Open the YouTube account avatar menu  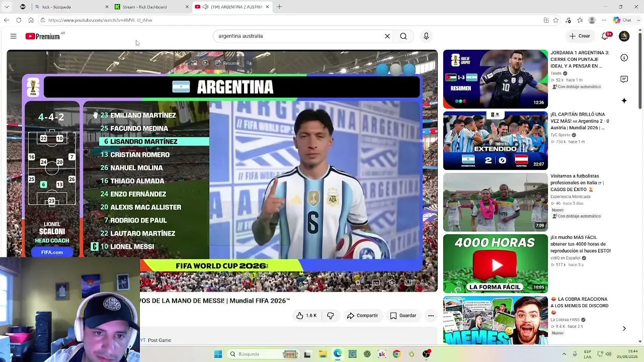click(624, 36)
